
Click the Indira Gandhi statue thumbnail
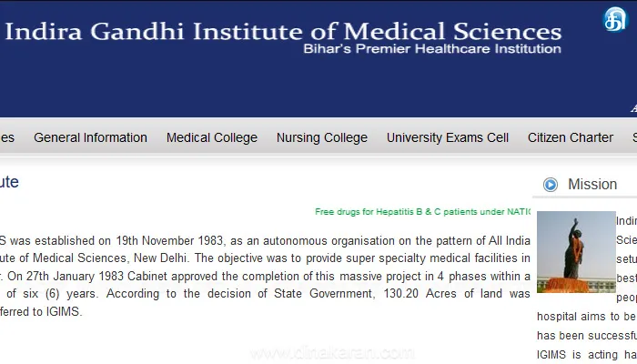pyautogui.click(x=576, y=252)
